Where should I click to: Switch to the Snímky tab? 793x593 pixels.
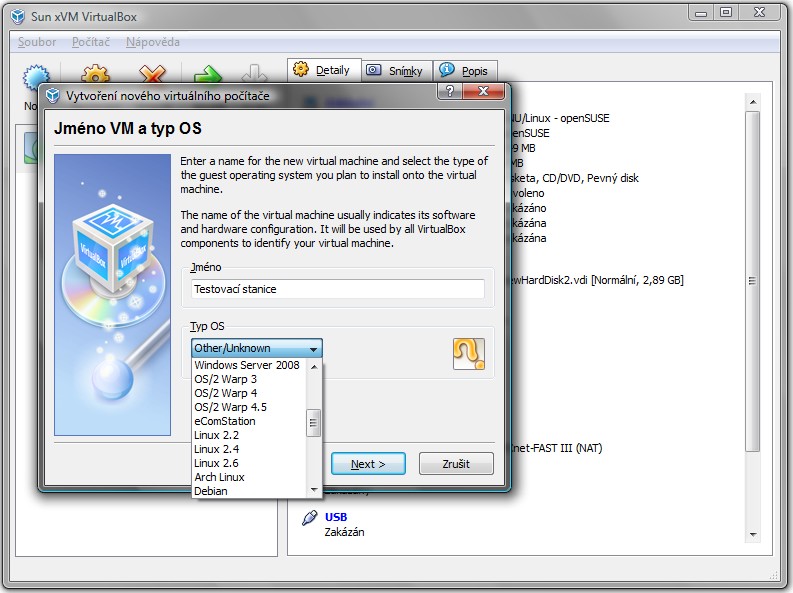click(x=397, y=71)
